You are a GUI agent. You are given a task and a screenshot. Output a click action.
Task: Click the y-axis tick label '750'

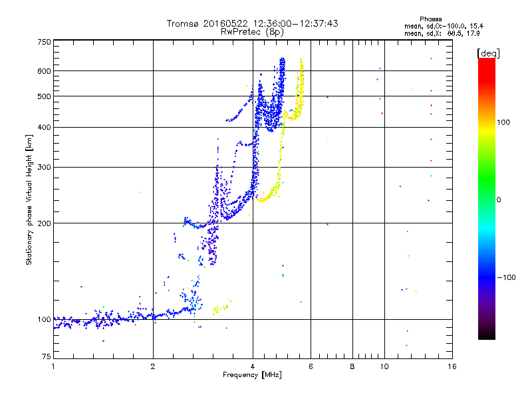[x=44, y=42]
